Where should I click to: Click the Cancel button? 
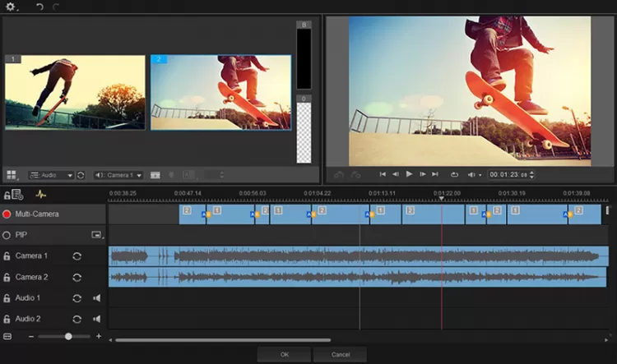[x=340, y=354]
